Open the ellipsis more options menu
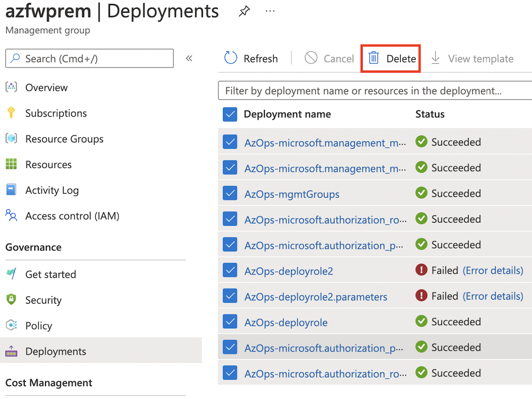The width and height of the screenshot is (532, 399). pyautogui.click(x=270, y=11)
